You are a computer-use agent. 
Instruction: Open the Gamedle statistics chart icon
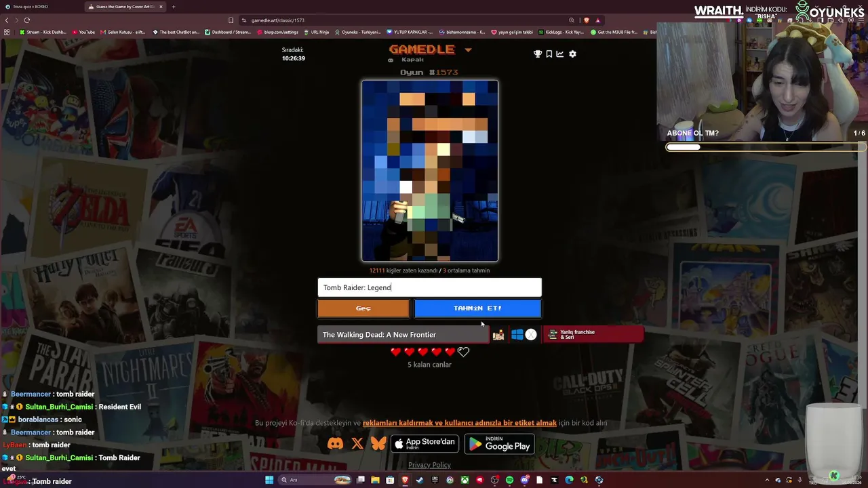pos(560,54)
